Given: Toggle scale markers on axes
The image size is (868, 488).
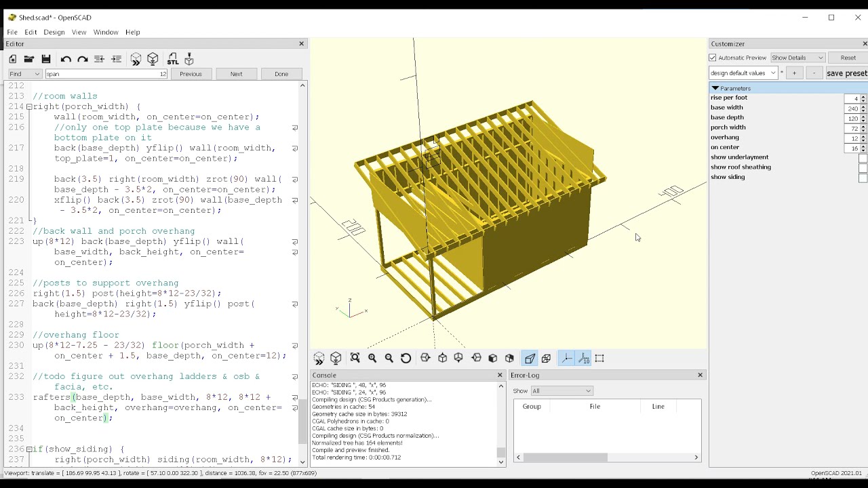Looking at the screenshot, I should tap(583, 358).
